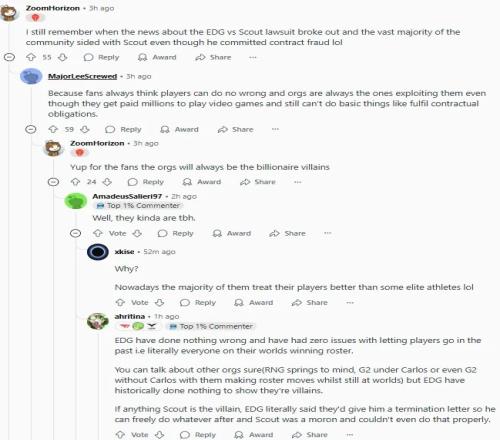The width and height of the screenshot is (500, 440).
Task: Open xkise's user profile
Action: [124, 252]
